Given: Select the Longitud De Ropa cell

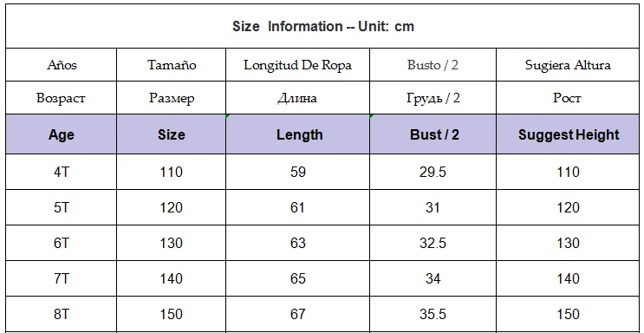Looking at the screenshot, I should tap(298, 65).
